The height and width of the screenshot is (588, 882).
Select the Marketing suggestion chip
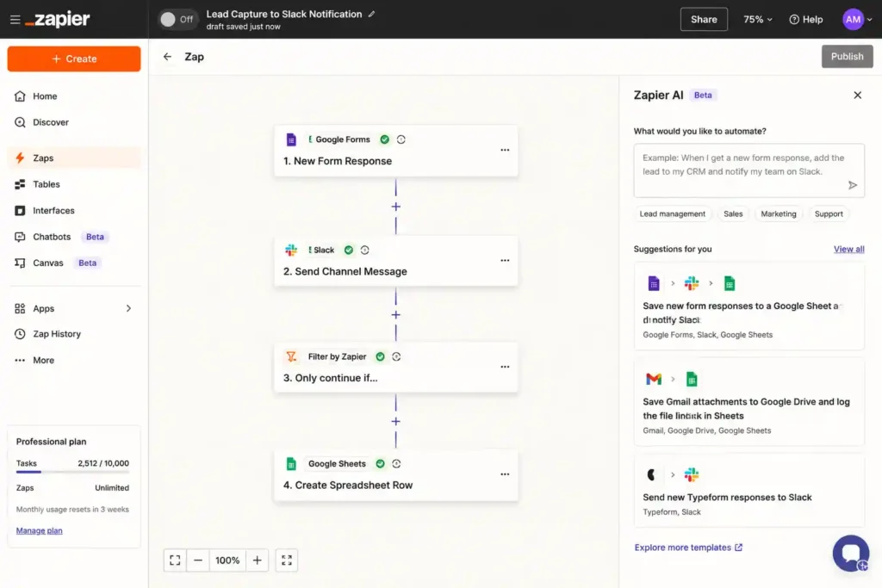point(778,214)
